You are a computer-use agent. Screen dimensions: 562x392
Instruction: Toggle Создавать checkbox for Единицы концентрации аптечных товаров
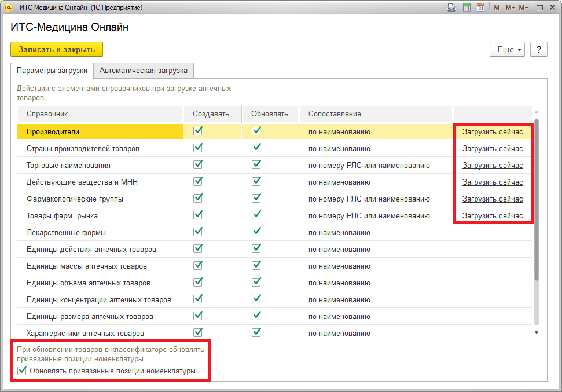(198, 299)
